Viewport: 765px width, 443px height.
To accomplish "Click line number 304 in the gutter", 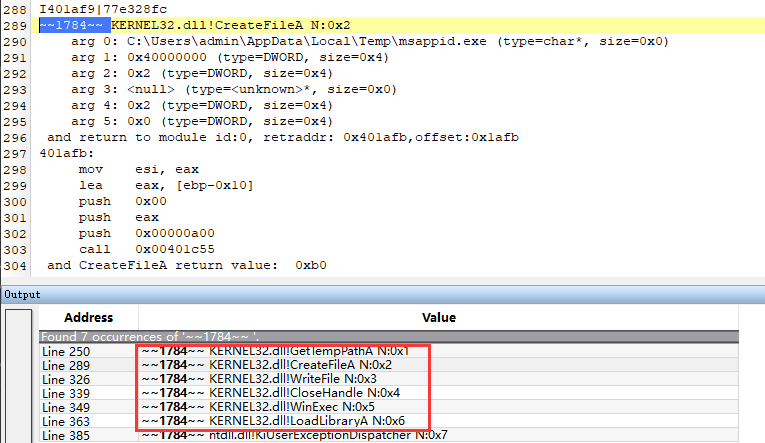I will click(x=15, y=266).
